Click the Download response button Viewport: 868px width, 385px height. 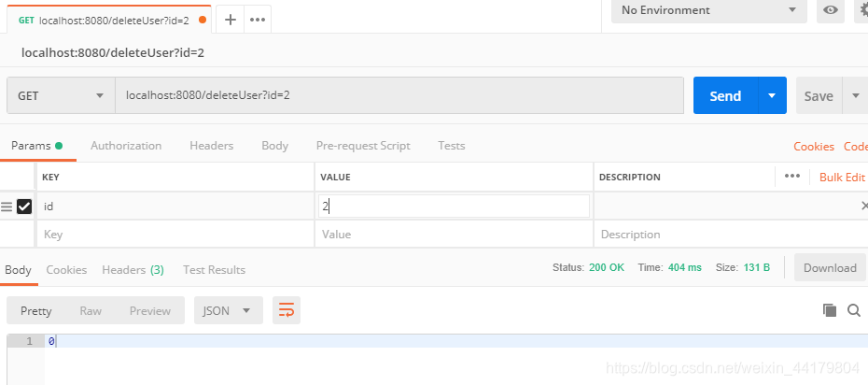click(x=830, y=267)
